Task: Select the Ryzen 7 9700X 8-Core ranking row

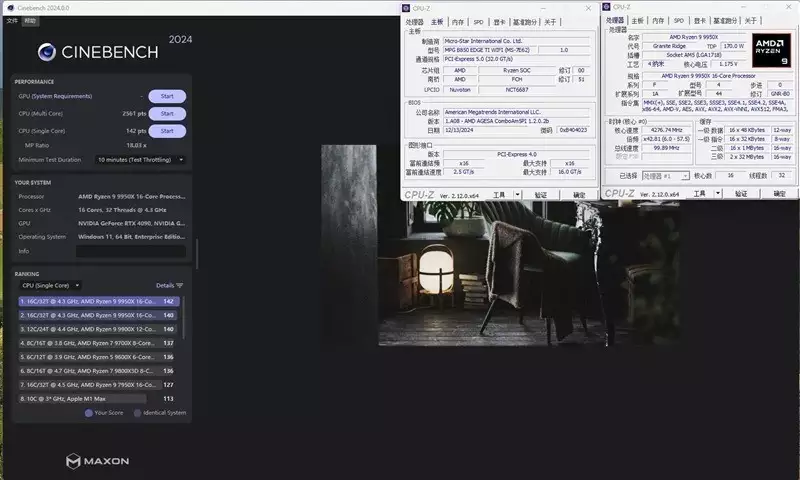Action: pyautogui.click(x=98, y=343)
